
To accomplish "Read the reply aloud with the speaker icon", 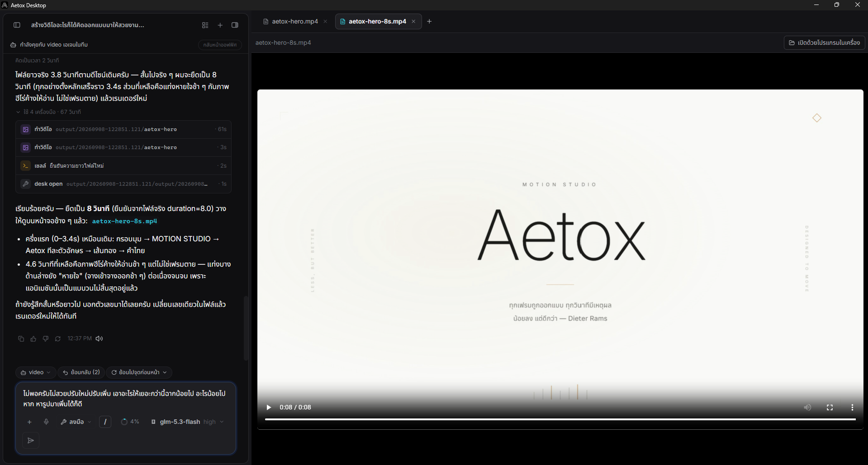I will click(x=99, y=338).
